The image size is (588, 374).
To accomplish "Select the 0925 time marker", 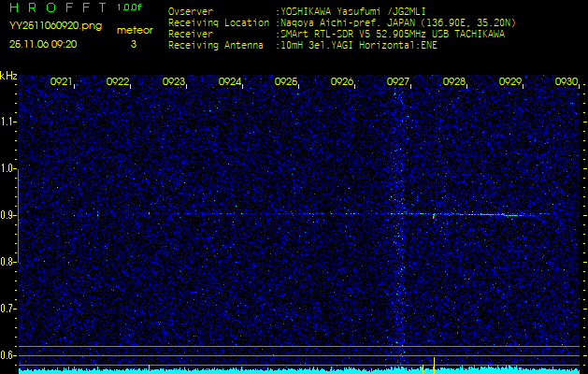I will tap(286, 82).
